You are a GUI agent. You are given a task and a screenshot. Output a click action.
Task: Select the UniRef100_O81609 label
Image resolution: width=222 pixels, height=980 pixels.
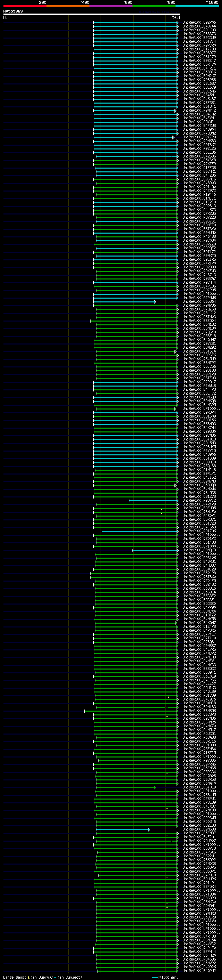(x=199, y=416)
